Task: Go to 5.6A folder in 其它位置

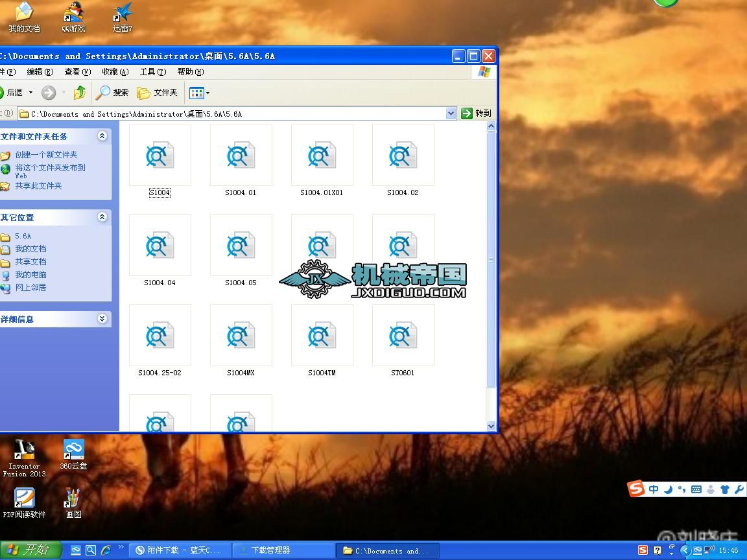Action: point(23,236)
